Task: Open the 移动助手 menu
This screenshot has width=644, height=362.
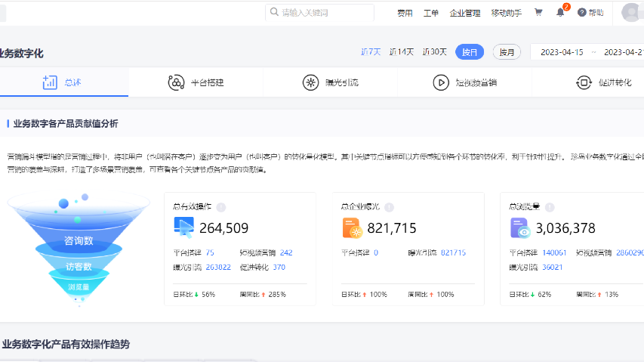Action: (507, 13)
